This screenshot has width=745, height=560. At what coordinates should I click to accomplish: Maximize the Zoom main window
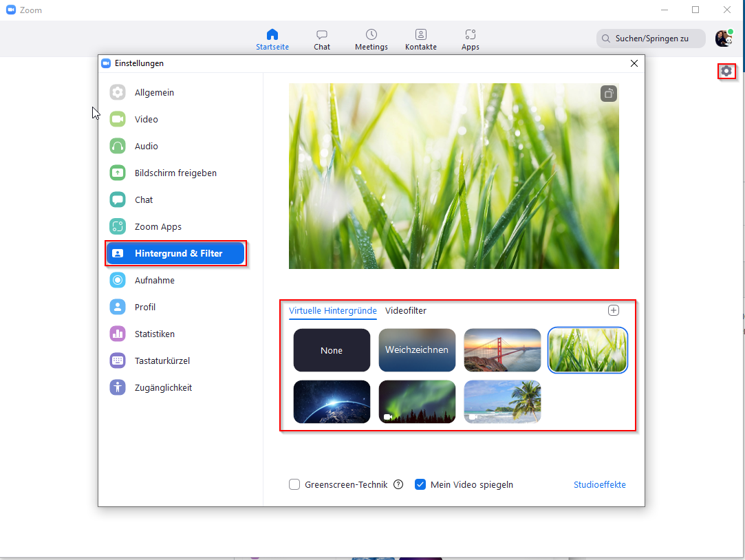coord(695,10)
